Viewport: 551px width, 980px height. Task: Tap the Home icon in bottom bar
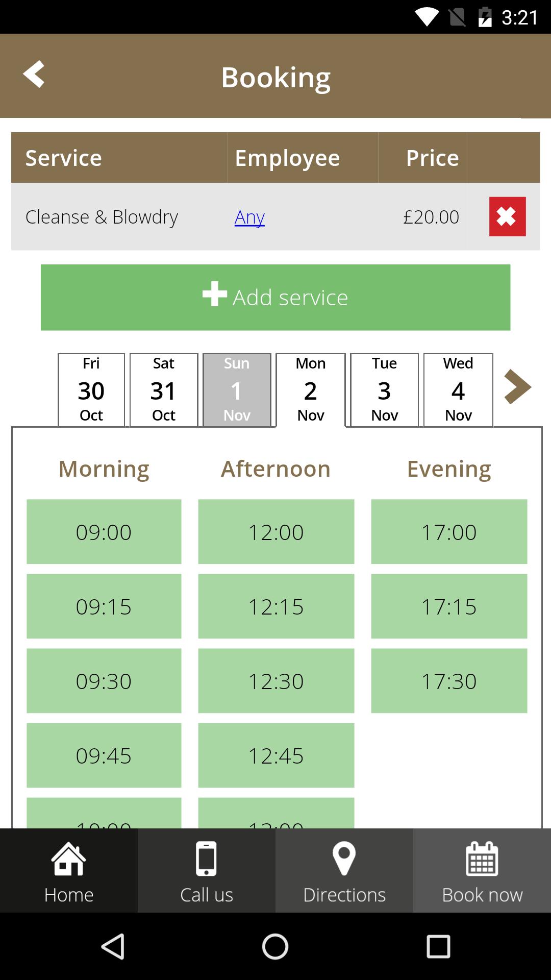69,859
